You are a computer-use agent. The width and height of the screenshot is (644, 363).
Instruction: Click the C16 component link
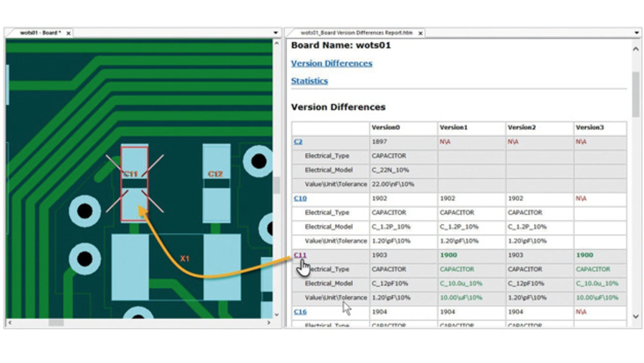[300, 312]
